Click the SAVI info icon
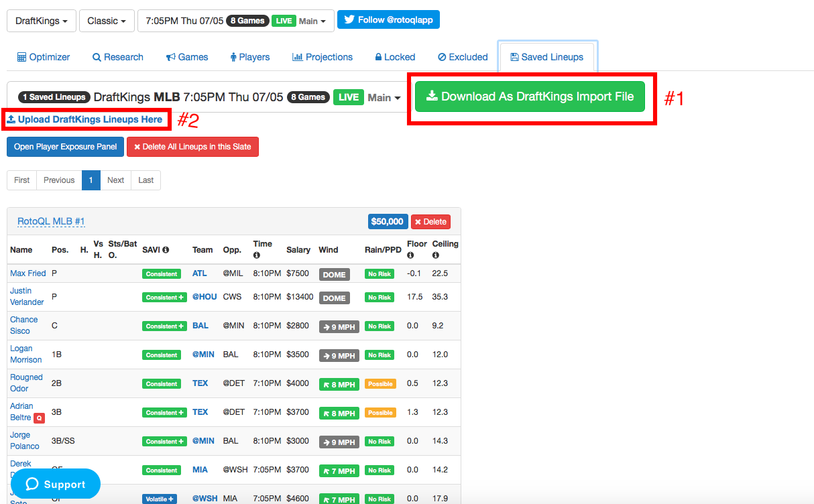 point(165,250)
